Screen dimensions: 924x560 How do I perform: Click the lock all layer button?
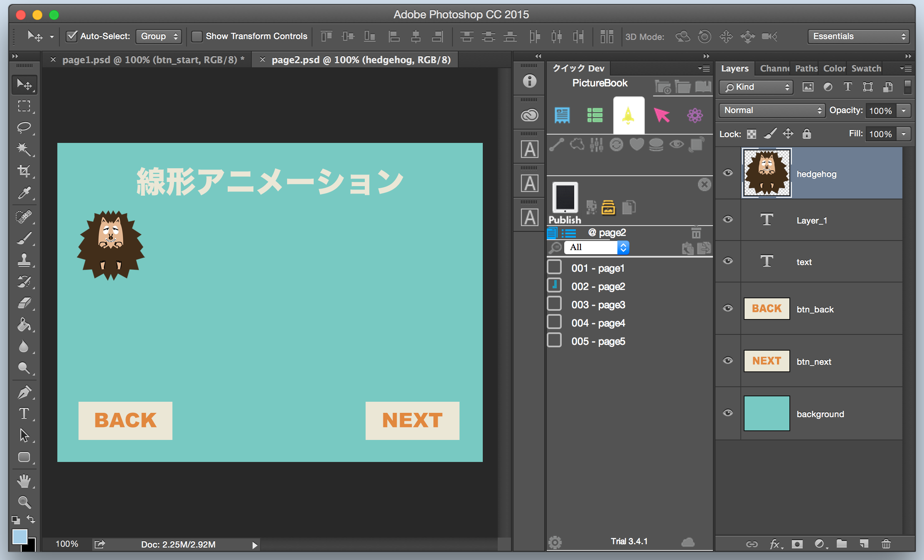[x=806, y=134]
